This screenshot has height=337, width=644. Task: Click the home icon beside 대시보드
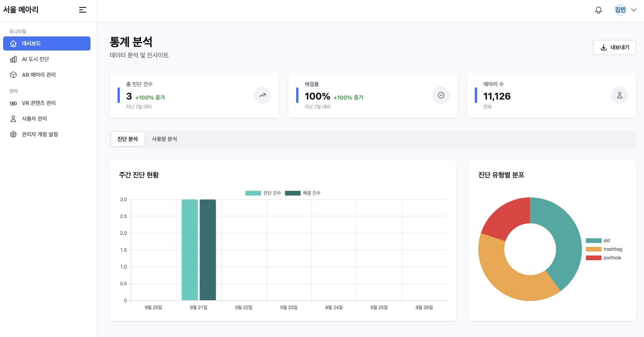pyautogui.click(x=13, y=43)
